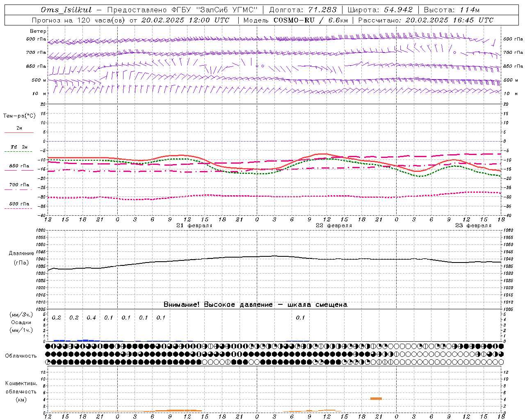Click the date label 23 февраля
The height and width of the screenshot is (420, 525).
click(473, 226)
